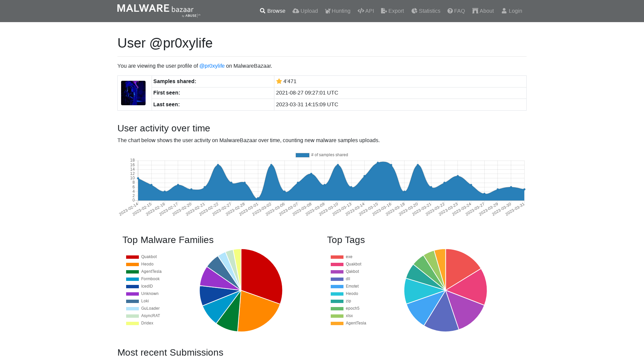Click the user avatar thumbnail

(133, 93)
